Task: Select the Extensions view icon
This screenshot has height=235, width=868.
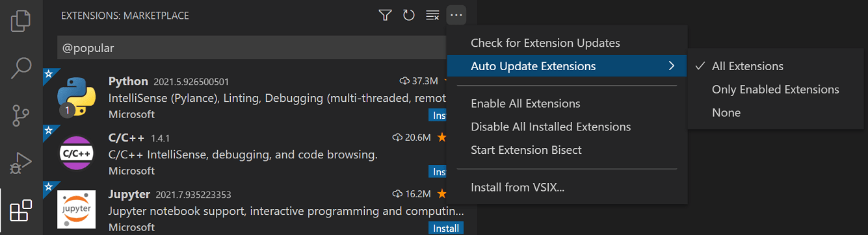Action: tap(21, 212)
